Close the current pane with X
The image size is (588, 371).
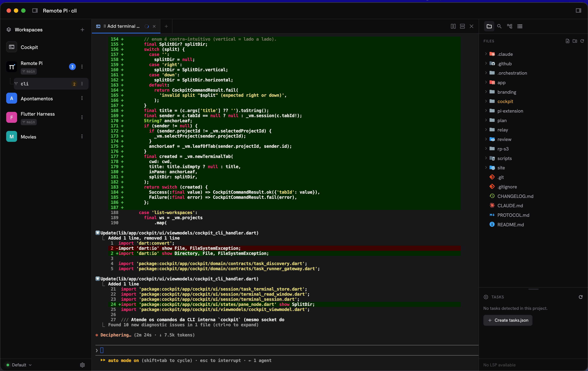coord(471,26)
